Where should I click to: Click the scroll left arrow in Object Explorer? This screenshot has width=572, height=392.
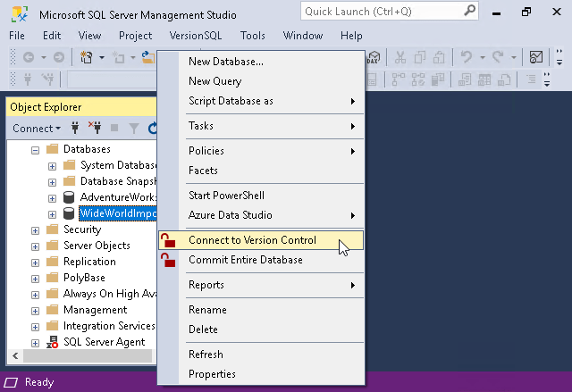15,356
